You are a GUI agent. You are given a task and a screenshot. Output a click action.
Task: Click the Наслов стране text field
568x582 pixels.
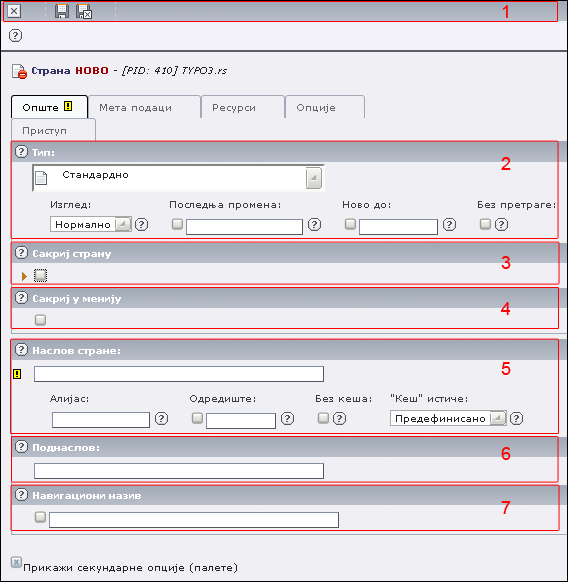tap(179, 374)
